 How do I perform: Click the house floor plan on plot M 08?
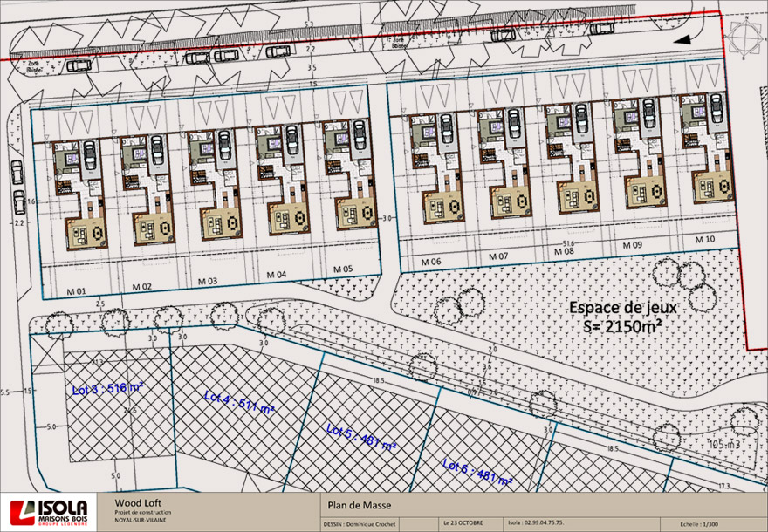point(573,158)
